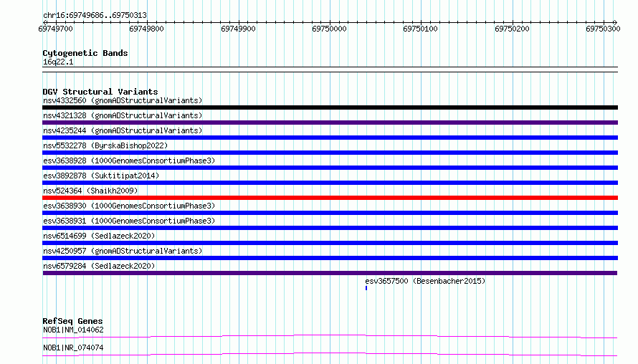Image resolution: width=638 pixels, height=364 pixels.
Task: Click the small blue esv3657500 variant marker
Action: click(x=366, y=288)
